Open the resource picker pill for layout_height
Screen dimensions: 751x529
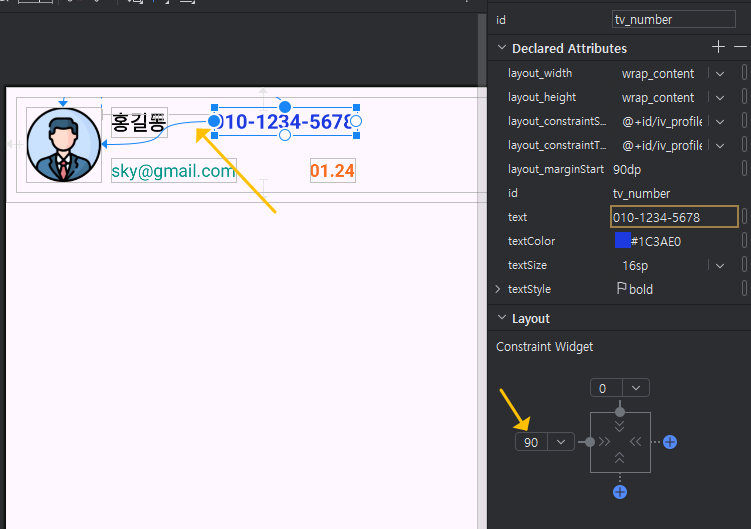click(x=744, y=97)
